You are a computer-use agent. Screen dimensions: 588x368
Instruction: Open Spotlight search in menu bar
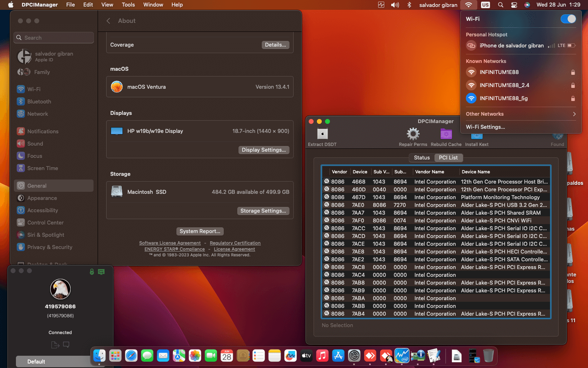(x=501, y=5)
